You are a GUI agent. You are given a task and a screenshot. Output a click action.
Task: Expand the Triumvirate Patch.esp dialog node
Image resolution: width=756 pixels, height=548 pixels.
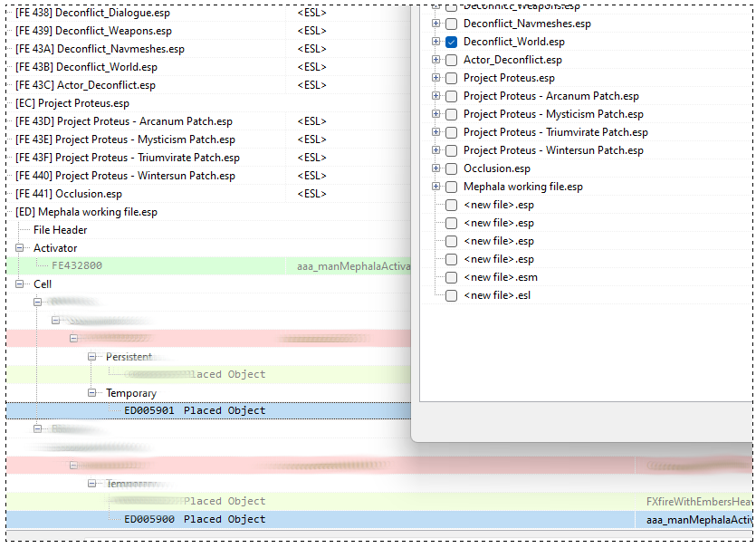[x=435, y=131]
